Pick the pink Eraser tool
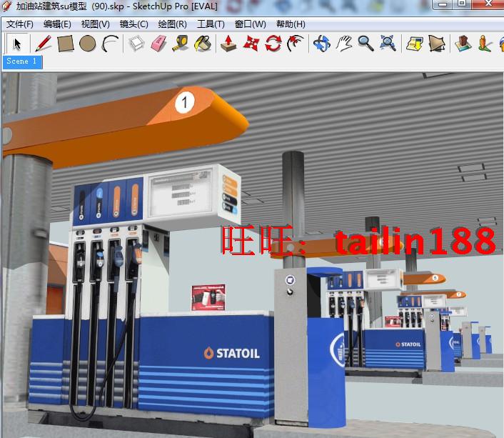The height and width of the screenshot is (438, 504). [158, 44]
